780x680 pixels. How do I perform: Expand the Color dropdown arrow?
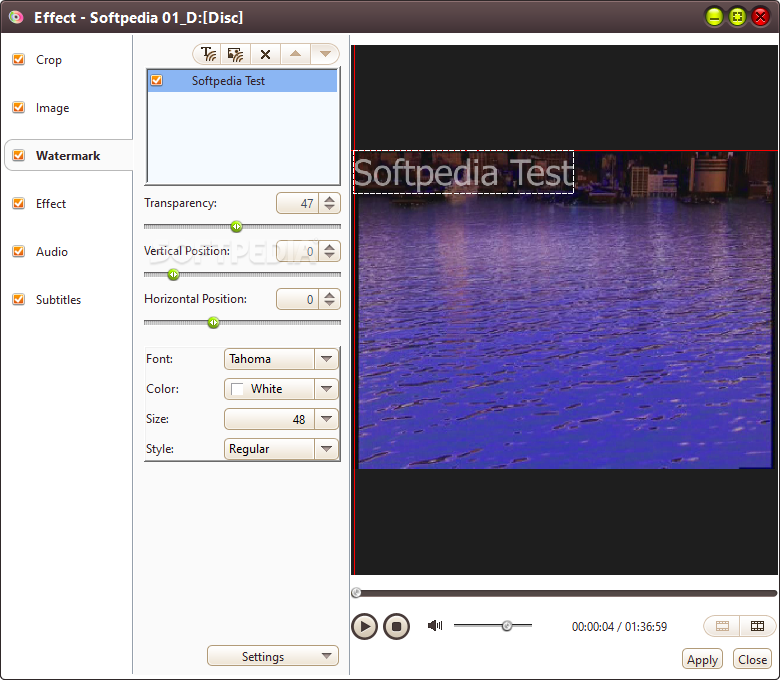tap(326, 389)
